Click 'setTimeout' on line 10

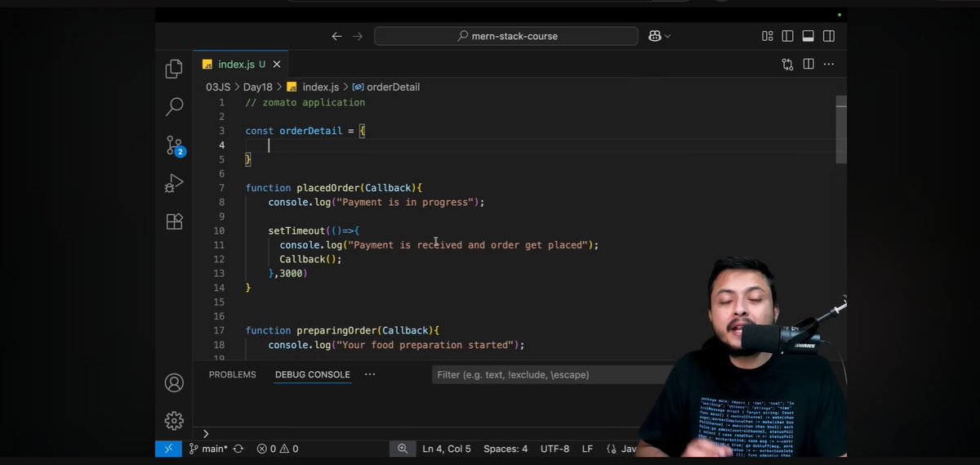click(296, 230)
